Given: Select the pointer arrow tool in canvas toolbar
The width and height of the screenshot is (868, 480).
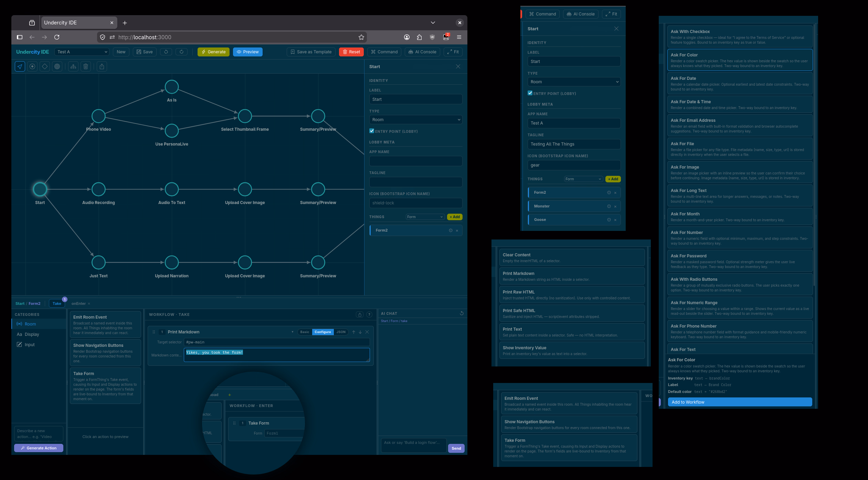Looking at the screenshot, I should [20, 67].
